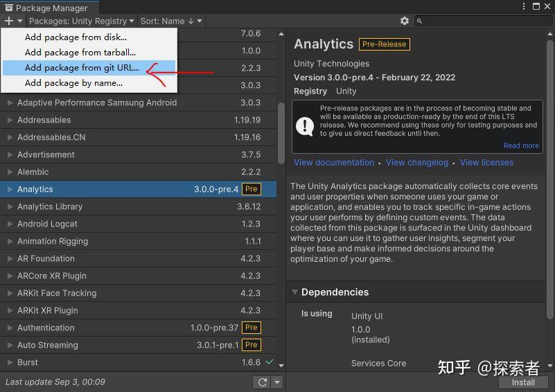Open the gear settings icon
555x392 pixels.
405,21
